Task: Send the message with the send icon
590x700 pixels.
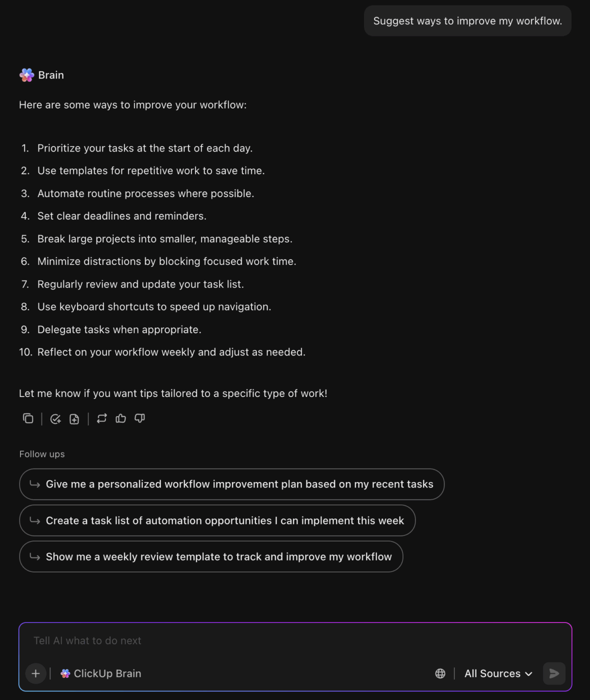Action: [x=553, y=673]
